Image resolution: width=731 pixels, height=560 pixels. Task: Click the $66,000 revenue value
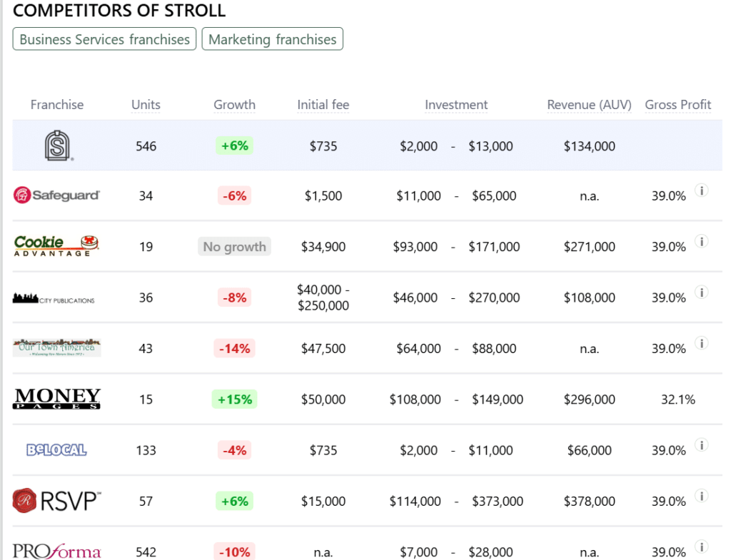589,450
